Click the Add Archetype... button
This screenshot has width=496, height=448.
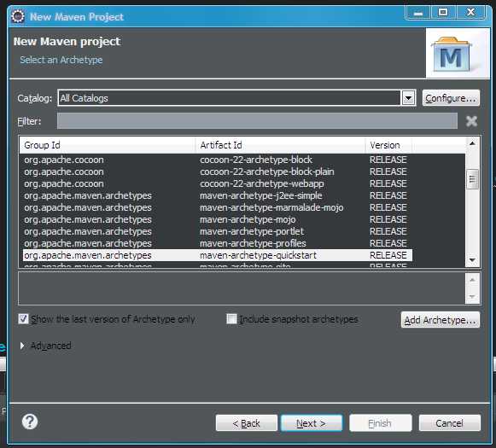[440, 320]
